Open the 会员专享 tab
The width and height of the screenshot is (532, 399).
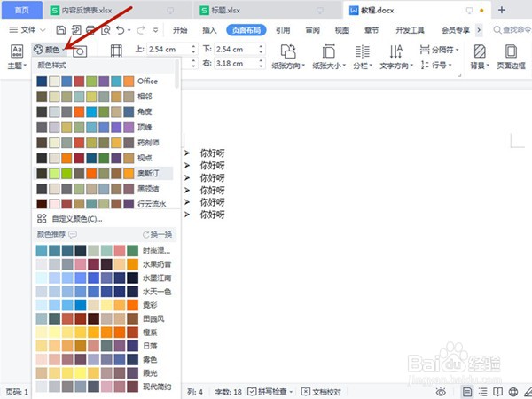[456, 30]
